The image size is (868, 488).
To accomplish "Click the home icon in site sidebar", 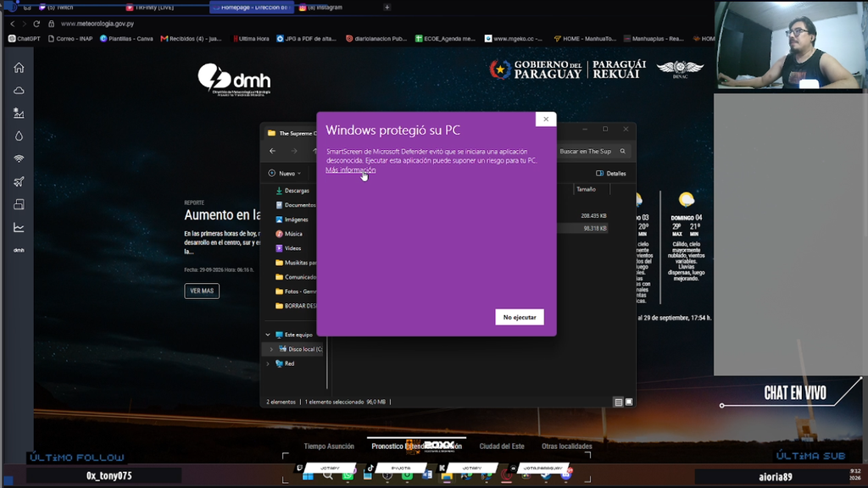I will coord(19,68).
